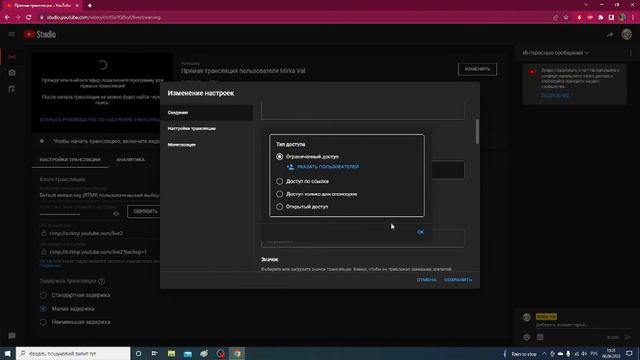Open chat panel three-dot menu

[x=631, y=53]
